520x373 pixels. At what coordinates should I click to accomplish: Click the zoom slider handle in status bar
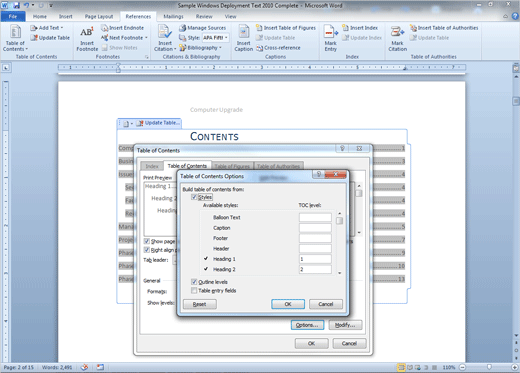pyautogui.click(x=489, y=367)
